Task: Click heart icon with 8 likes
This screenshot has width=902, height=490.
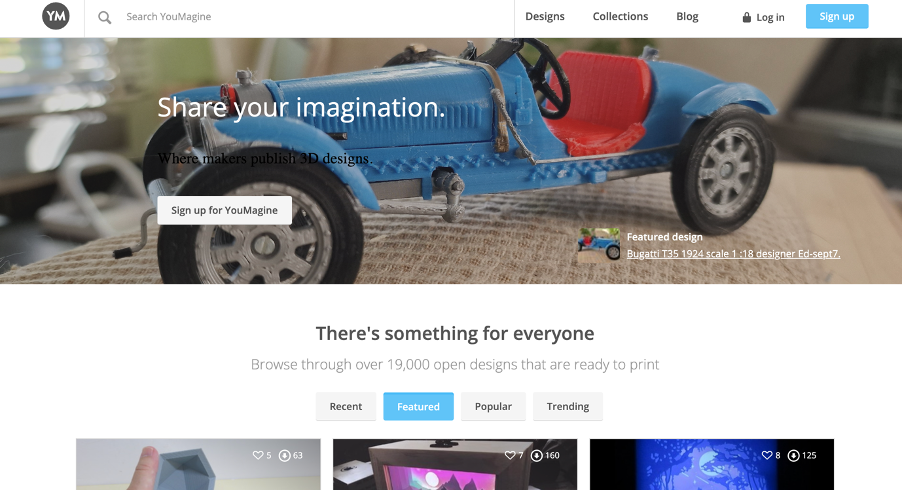Action: click(x=767, y=455)
